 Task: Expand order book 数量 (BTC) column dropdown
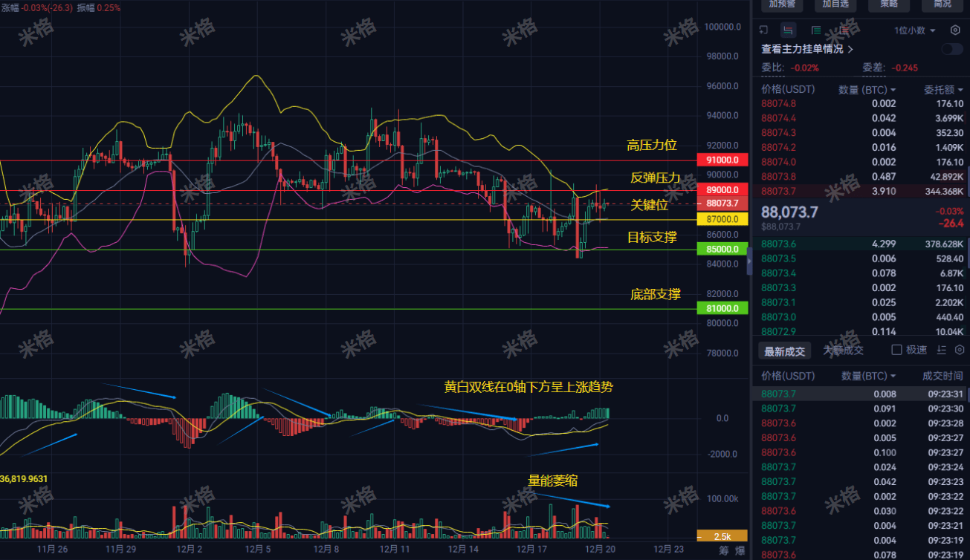pyautogui.click(x=867, y=90)
